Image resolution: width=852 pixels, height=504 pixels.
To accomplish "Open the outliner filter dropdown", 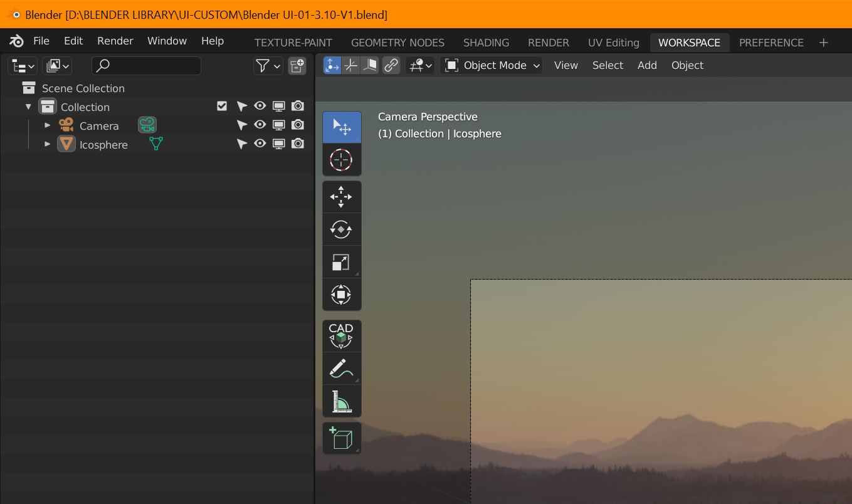I will coord(268,66).
